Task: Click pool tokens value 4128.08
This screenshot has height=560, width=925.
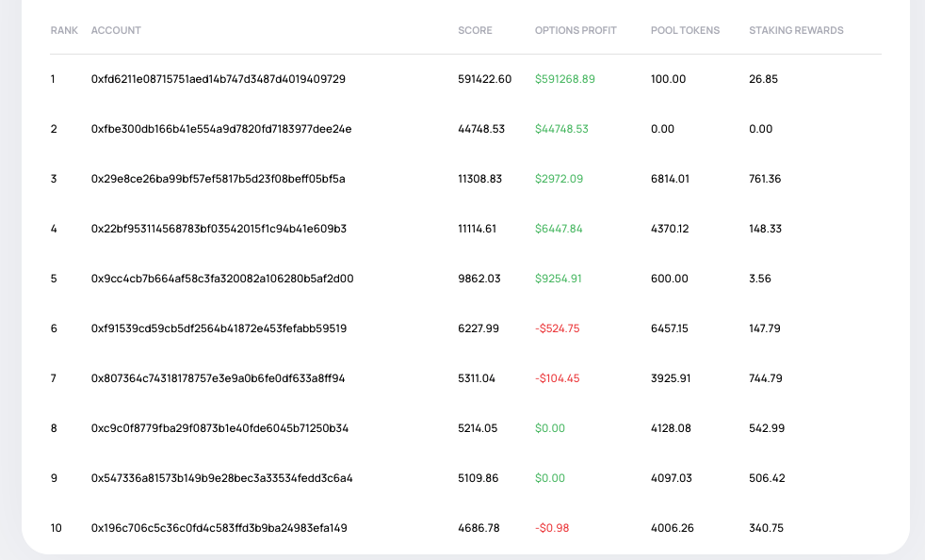Action: [x=671, y=428]
